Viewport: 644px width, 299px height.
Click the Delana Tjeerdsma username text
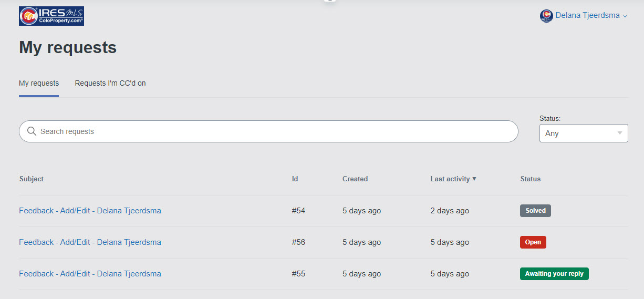587,16
